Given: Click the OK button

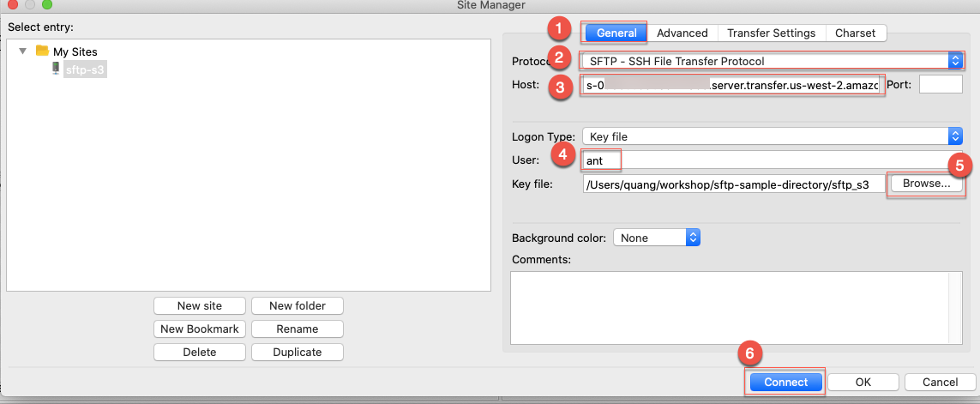Looking at the screenshot, I should (863, 382).
